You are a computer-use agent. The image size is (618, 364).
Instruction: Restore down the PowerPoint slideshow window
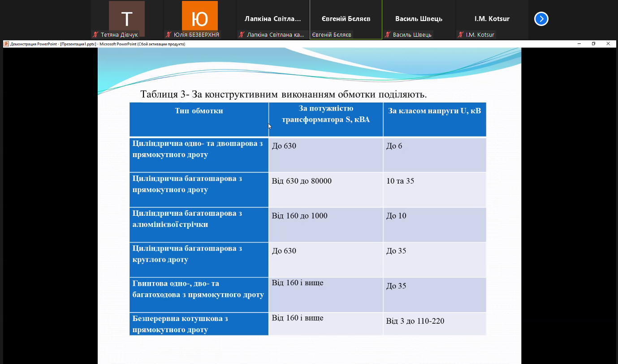(x=593, y=44)
